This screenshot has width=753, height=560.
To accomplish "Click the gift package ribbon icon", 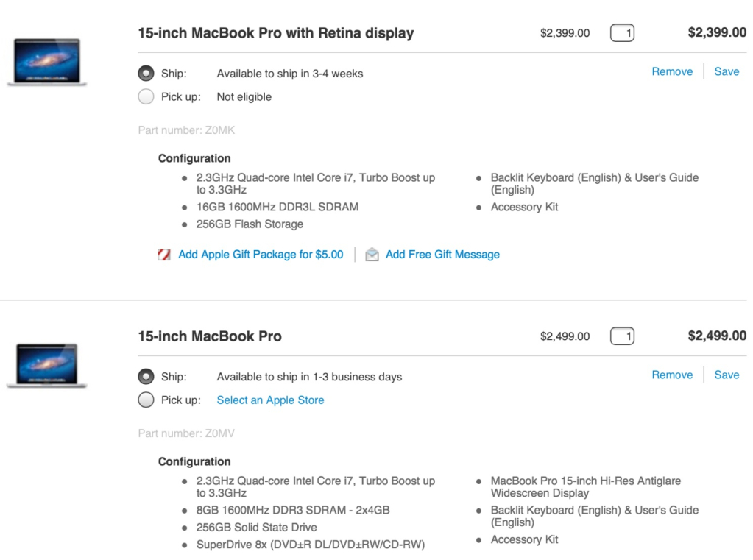I will pyautogui.click(x=164, y=255).
